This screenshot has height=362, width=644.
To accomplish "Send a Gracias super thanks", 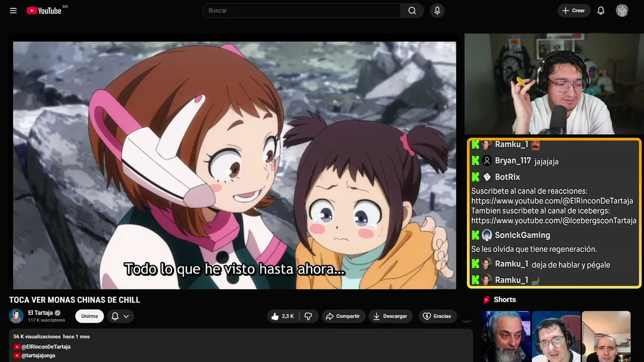I will (437, 316).
